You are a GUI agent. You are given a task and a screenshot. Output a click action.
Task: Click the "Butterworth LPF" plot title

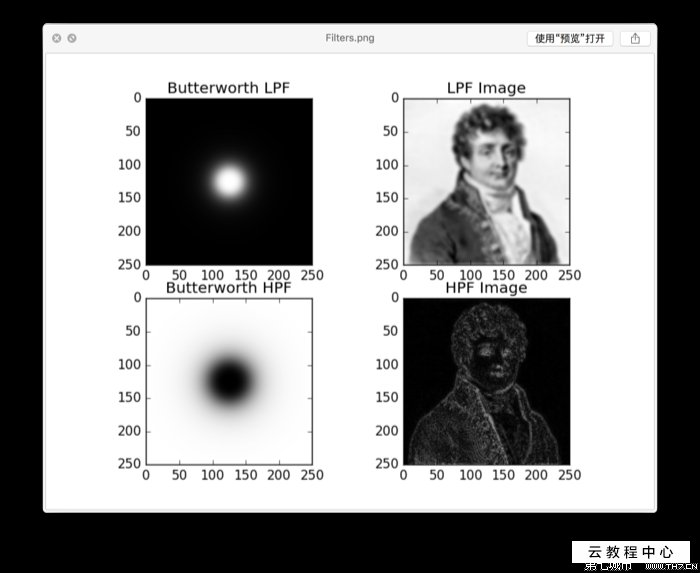pos(229,88)
